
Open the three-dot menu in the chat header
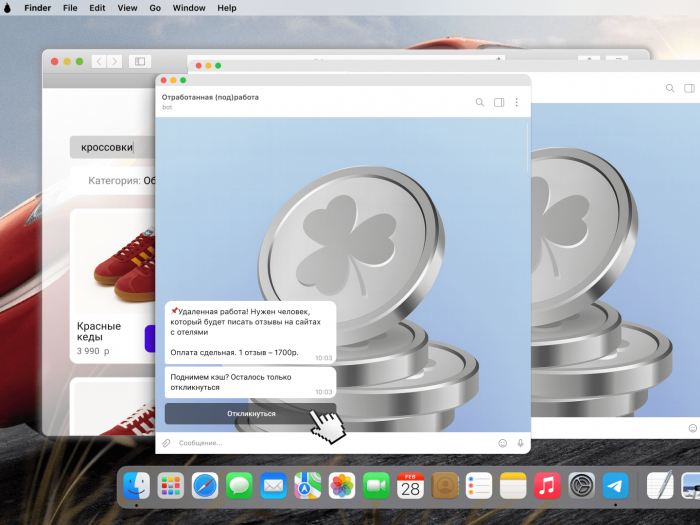point(517,102)
